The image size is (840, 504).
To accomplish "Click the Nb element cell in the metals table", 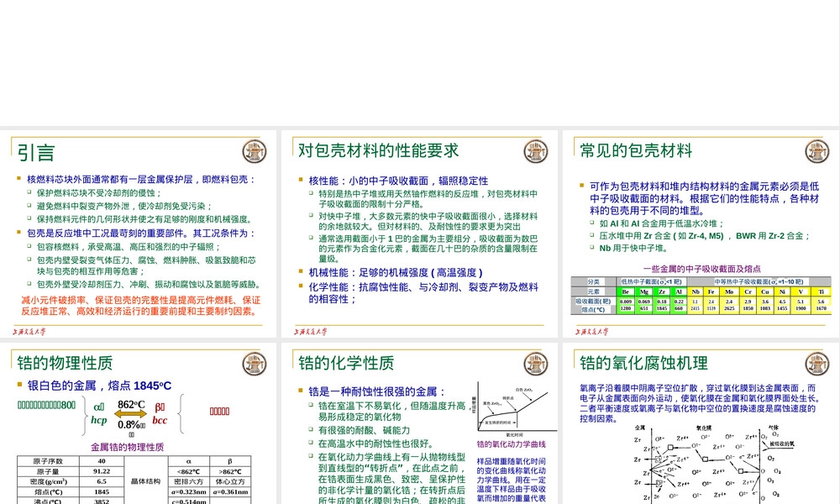I will [696, 291].
